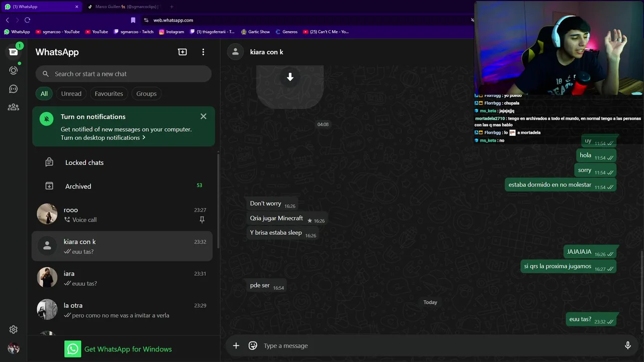Image resolution: width=644 pixels, height=362 pixels.
Task: Select the Groups filter chip
Action: pyautogui.click(x=146, y=94)
